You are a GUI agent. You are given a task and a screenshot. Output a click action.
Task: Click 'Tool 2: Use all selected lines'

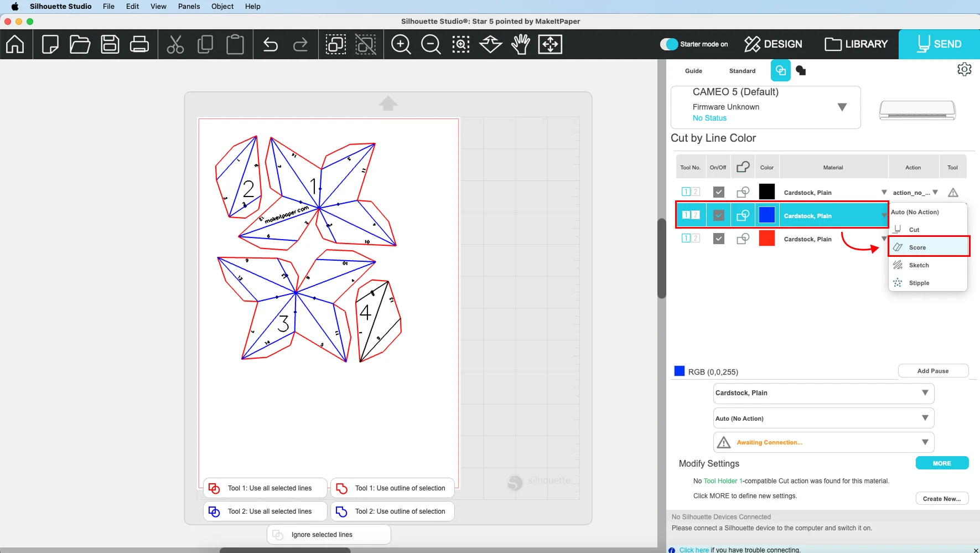(266, 511)
